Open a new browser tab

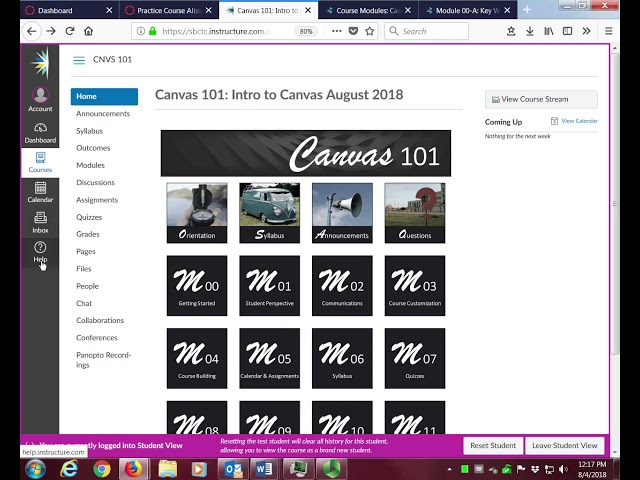coord(527,10)
